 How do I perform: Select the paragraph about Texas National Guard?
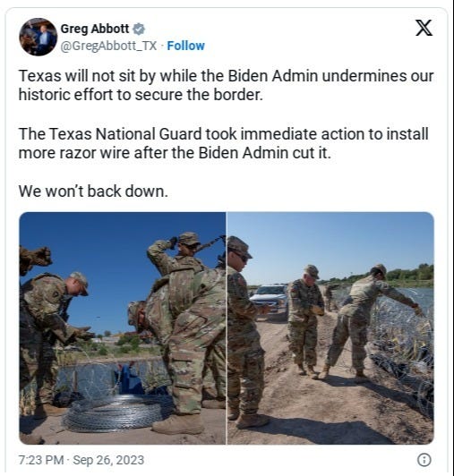pyautogui.click(x=223, y=143)
